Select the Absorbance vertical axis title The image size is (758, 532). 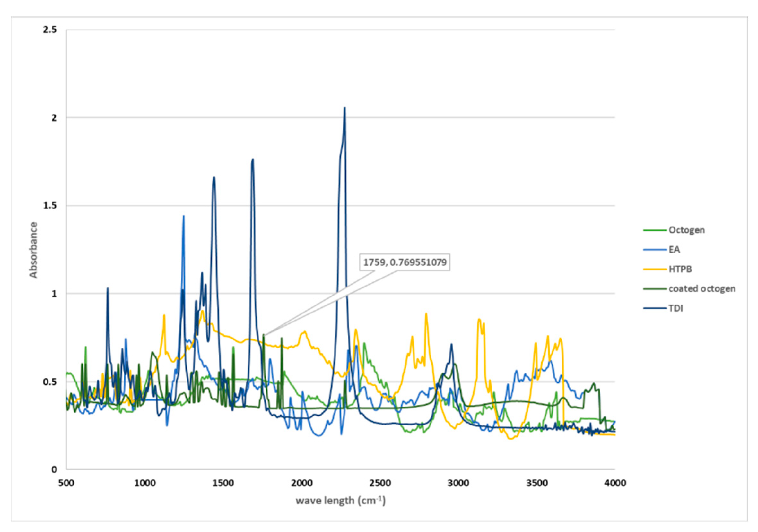(x=33, y=250)
